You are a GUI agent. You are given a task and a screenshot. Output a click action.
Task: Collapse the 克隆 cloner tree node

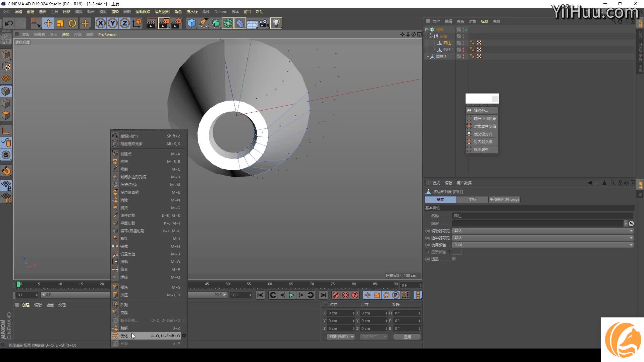click(x=427, y=29)
